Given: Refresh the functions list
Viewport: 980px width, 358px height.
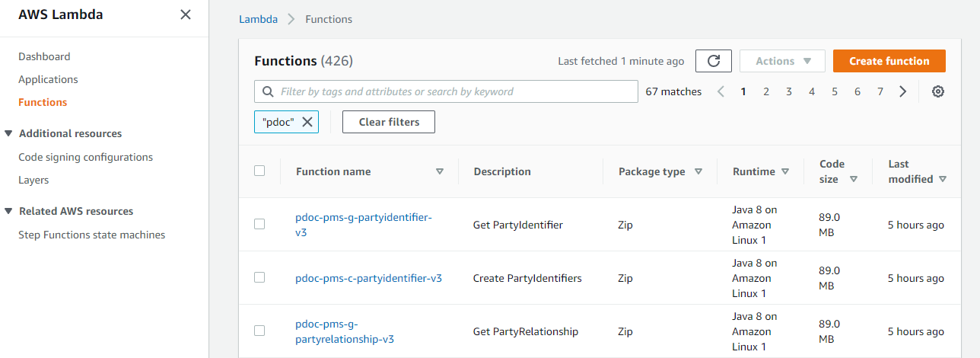Looking at the screenshot, I should 713,61.
